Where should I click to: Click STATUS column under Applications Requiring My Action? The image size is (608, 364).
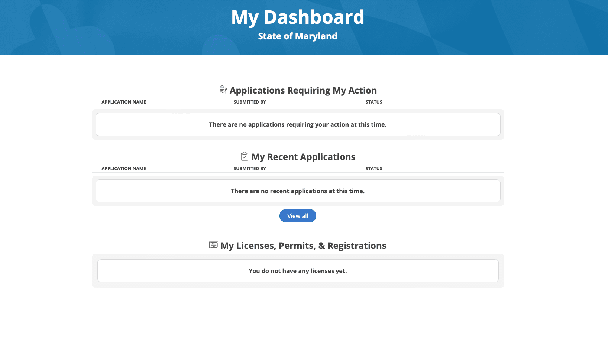coord(374,102)
